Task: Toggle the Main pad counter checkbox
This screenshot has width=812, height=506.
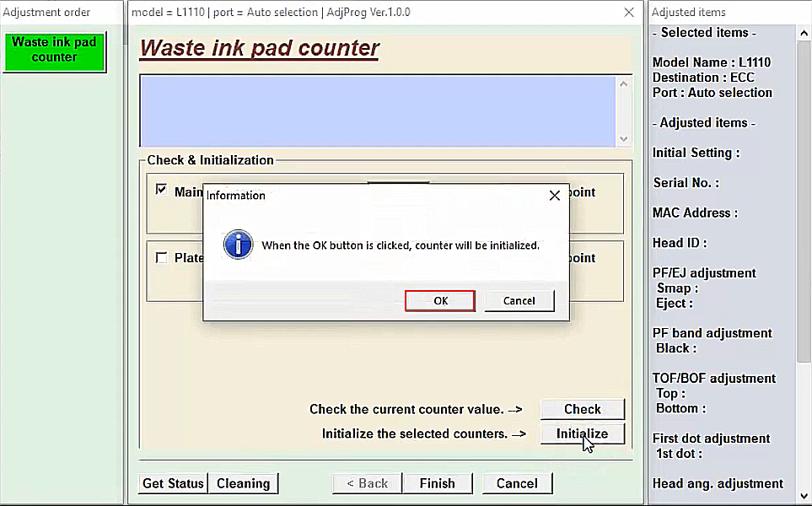Action: (x=162, y=191)
